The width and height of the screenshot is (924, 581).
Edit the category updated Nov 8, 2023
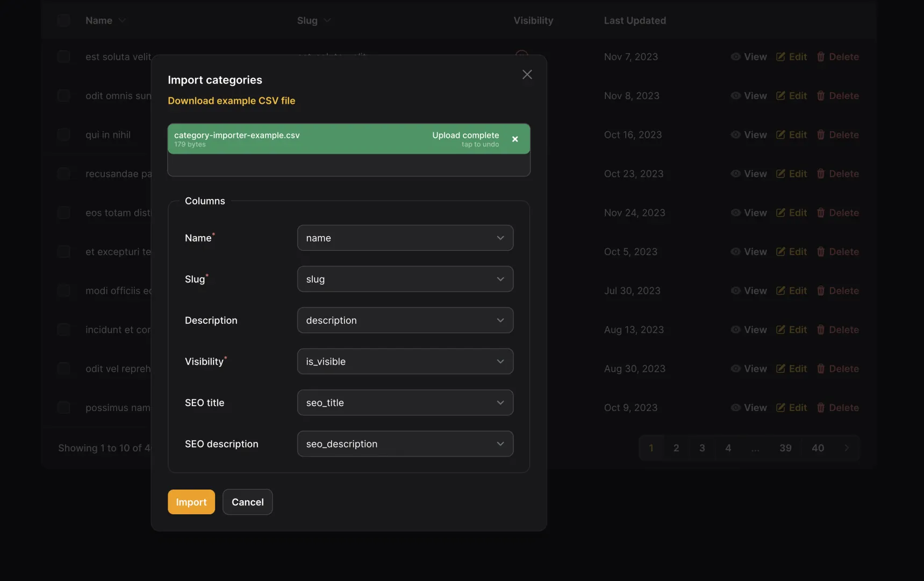(x=791, y=95)
